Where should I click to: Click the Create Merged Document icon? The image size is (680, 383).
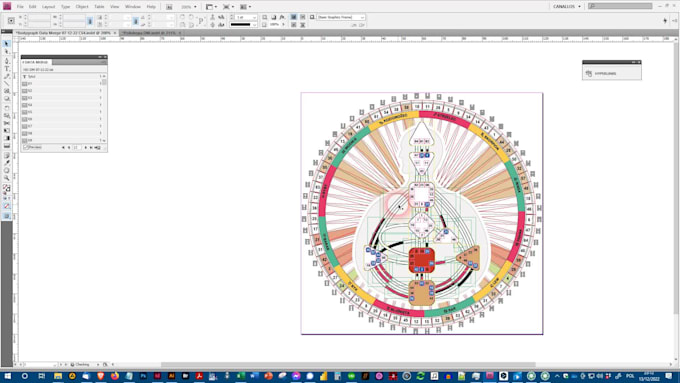pos(98,147)
